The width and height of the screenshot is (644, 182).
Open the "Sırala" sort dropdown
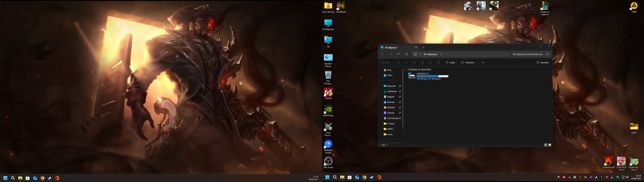click(x=451, y=63)
